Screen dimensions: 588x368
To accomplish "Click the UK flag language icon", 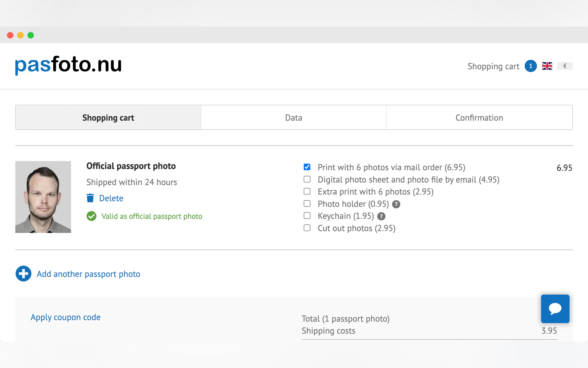I will pyautogui.click(x=547, y=66).
